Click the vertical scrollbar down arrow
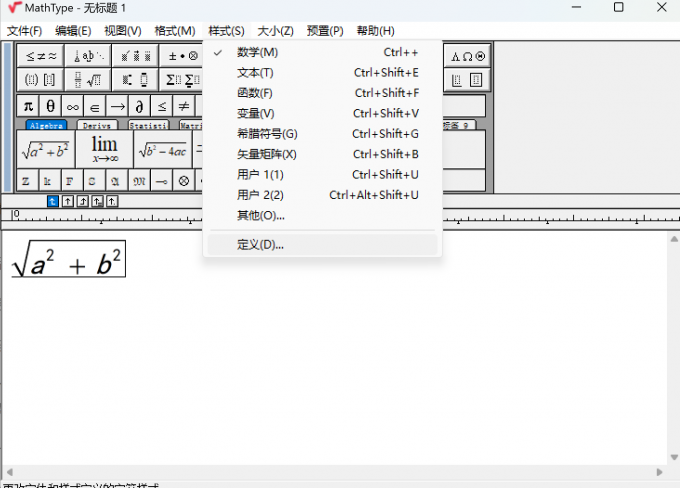Viewport: 680px width, 488px height. [x=674, y=457]
